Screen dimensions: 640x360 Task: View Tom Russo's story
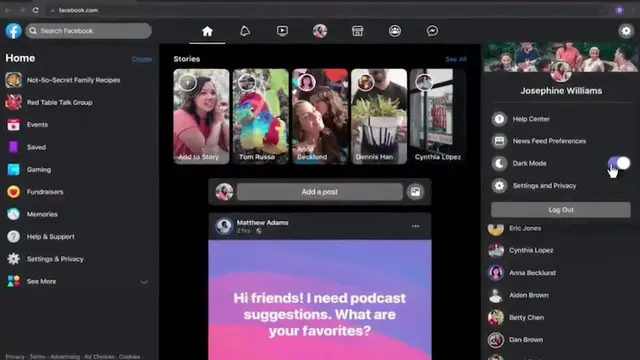(x=260, y=116)
